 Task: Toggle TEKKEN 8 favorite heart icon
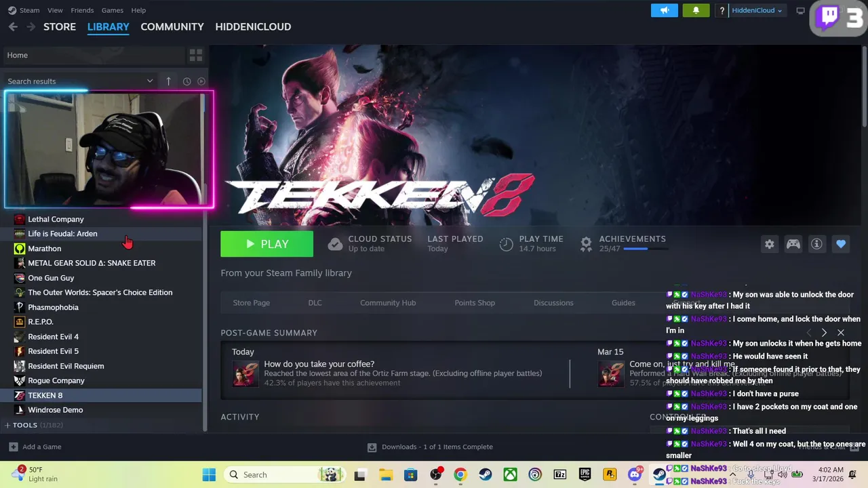point(841,244)
